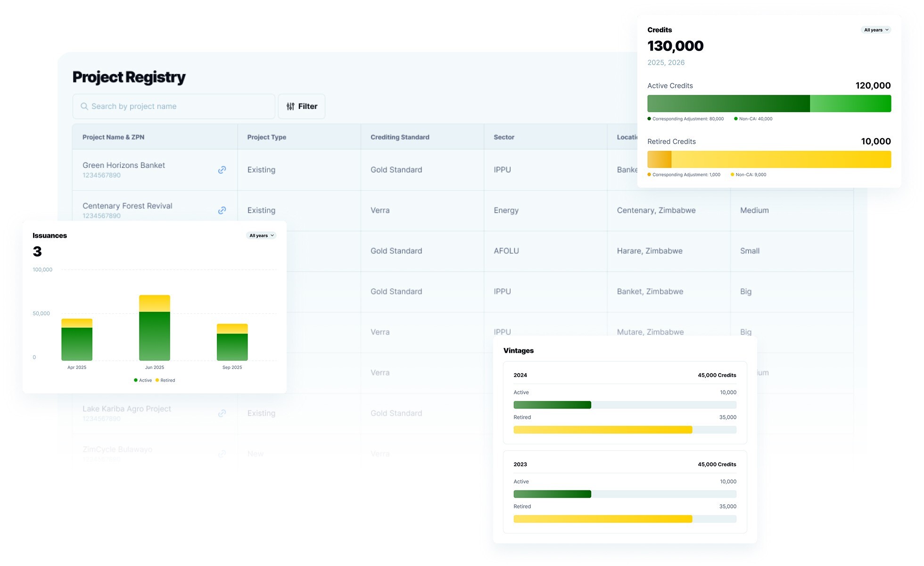The height and width of the screenshot is (566, 924).
Task: Open All years dropdown in Credits card
Action: (876, 30)
